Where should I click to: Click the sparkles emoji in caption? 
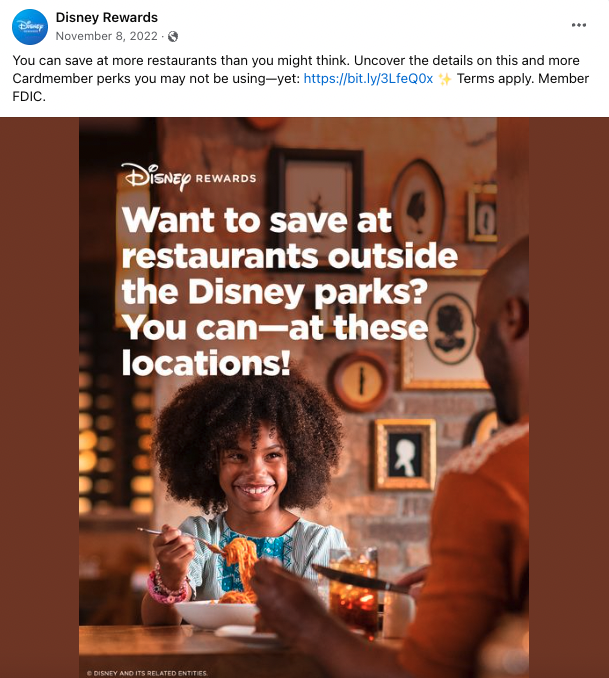pos(444,79)
